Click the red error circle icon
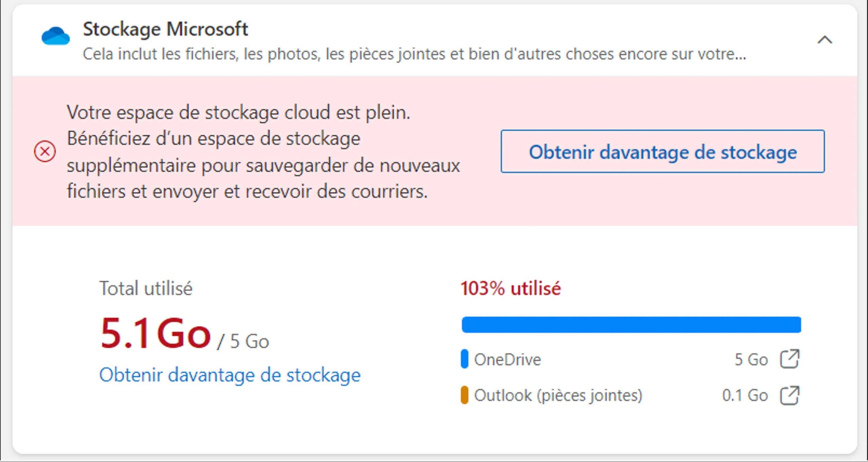 coord(45,151)
